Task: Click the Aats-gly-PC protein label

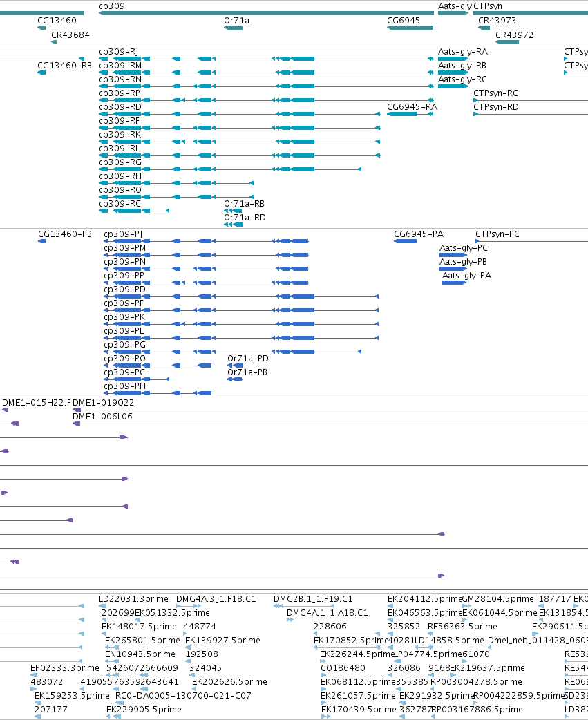Action: pos(464,248)
